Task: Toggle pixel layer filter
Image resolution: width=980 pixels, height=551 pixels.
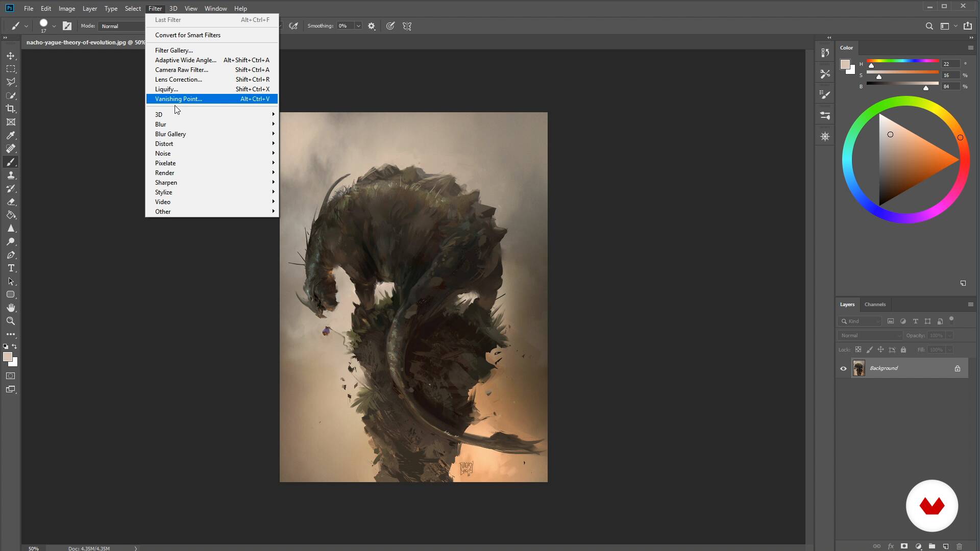Action: pos(891,321)
